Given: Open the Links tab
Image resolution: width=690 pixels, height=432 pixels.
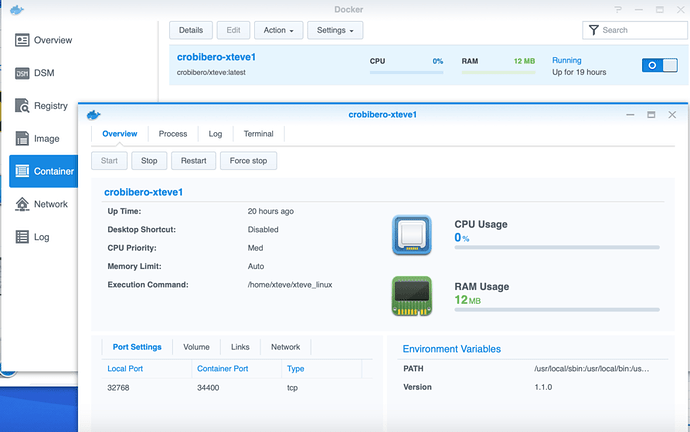Looking at the screenshot, I should coord(240,347).
